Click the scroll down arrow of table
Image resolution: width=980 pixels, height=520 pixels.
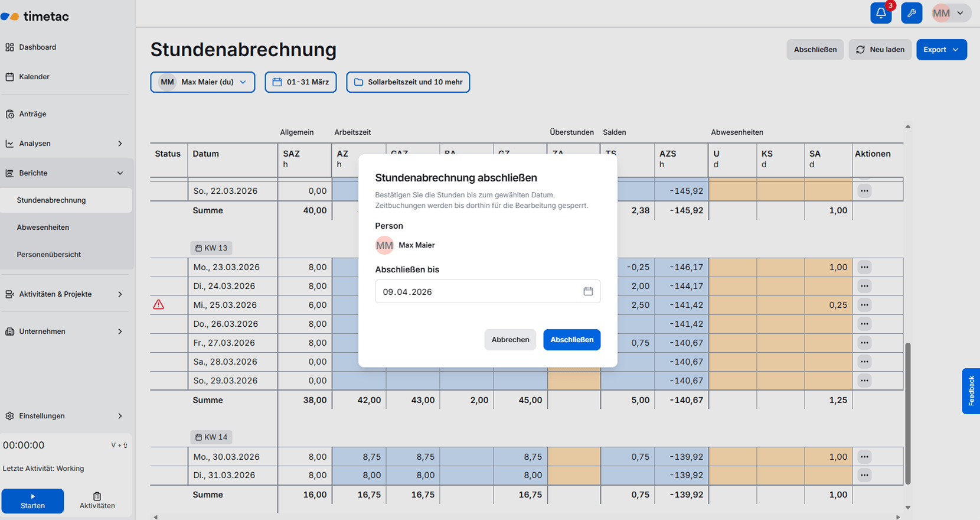point(908,508)
